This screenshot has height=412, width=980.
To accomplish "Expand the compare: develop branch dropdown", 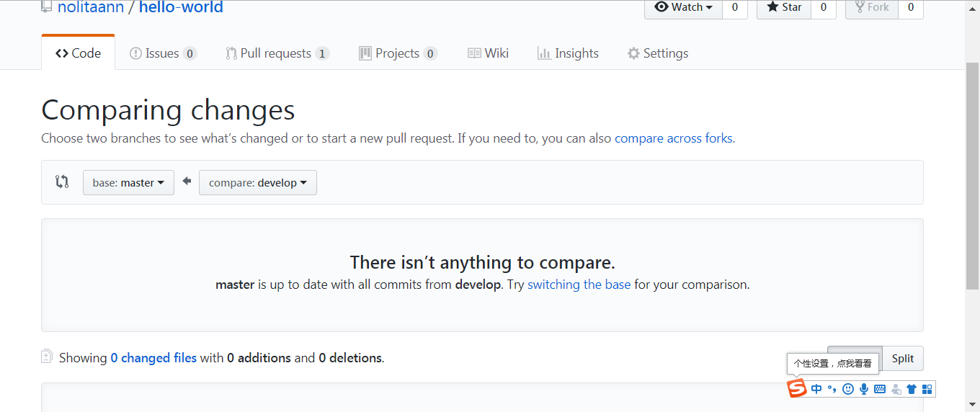I will click(x=258, y=183).
